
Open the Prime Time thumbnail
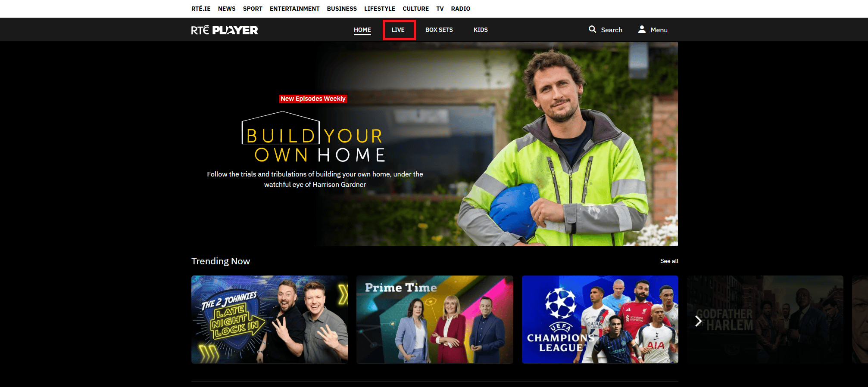click(x=434, y=319)
